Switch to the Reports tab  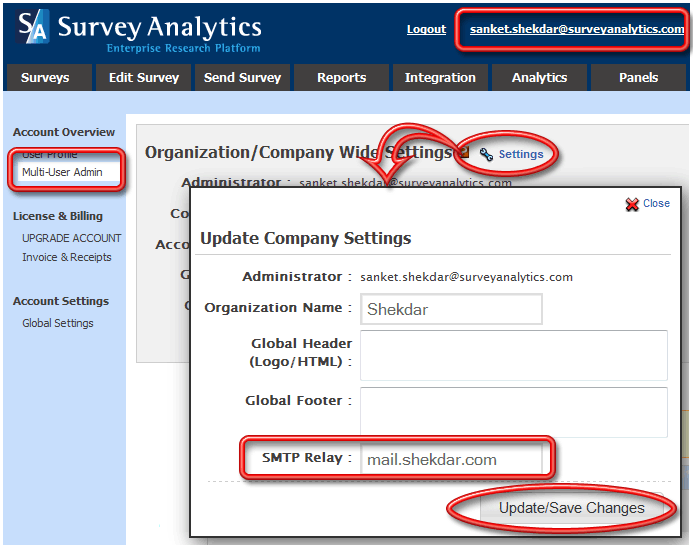(x=341, y=78)
